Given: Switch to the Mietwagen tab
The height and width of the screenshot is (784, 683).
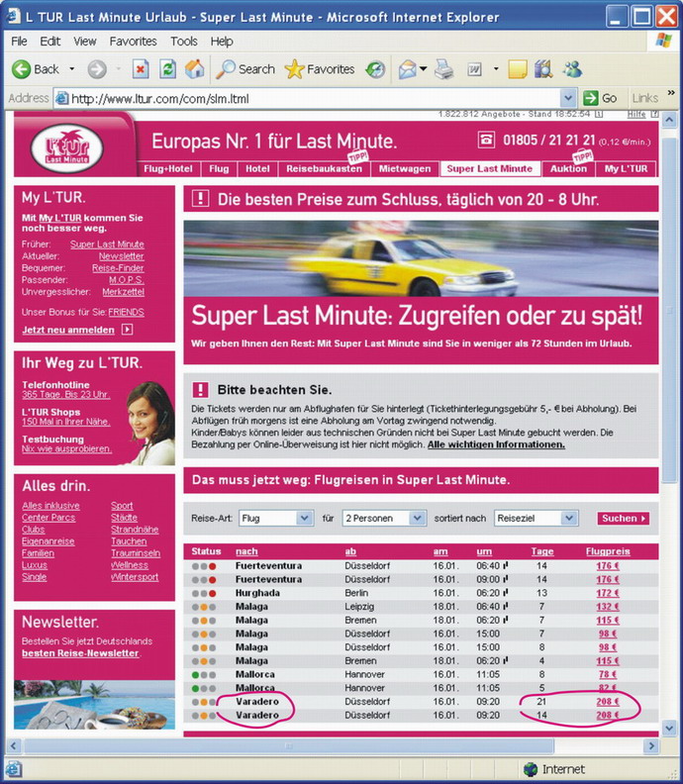Looking at the screenshot, I should point(405,169).
